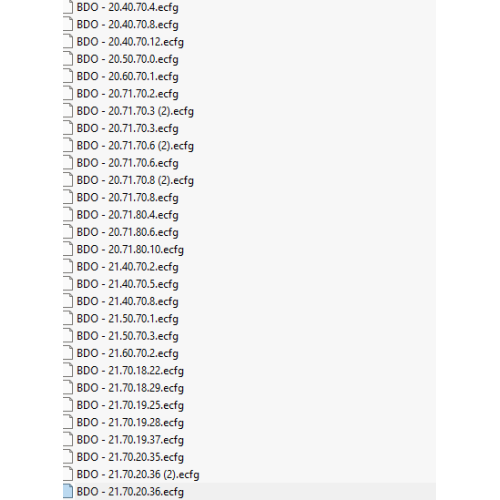
Task: Select file BDO - 20.40.70.4.ecfg
Action: click(128, 7)
